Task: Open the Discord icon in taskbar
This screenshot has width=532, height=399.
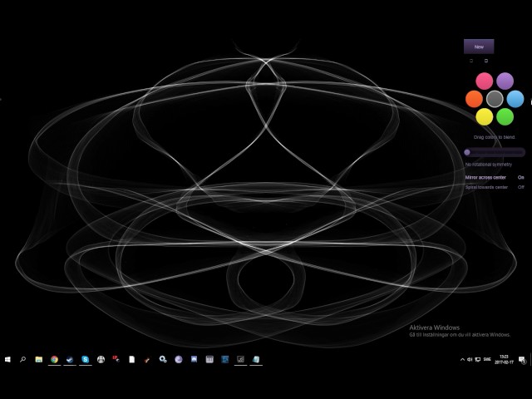Action: [x=194, y=359]
